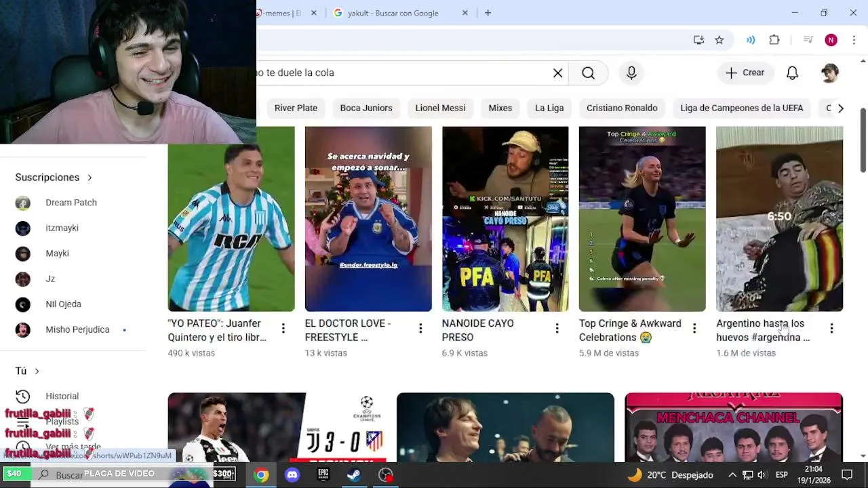The width and height of the screenshot is (868, 488).
Task: Click the page vertical scrollbar
Action: click(x=863, y=140)
